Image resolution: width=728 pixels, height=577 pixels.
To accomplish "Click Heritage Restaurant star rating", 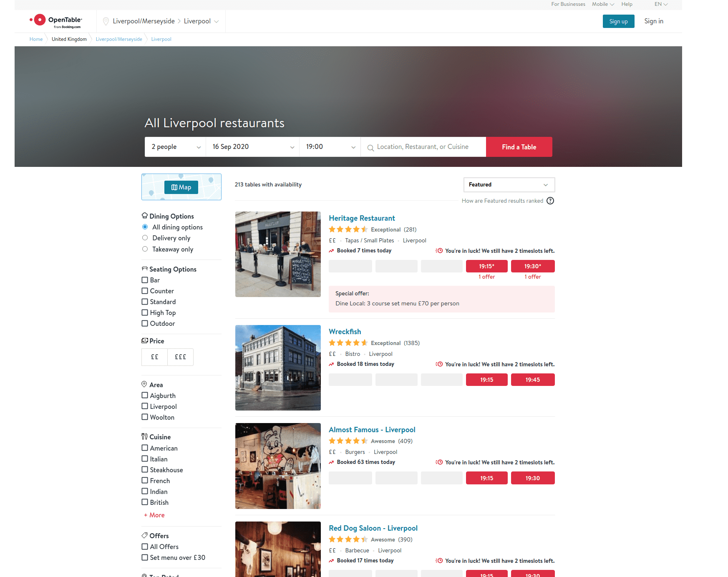I will (348, 229).
